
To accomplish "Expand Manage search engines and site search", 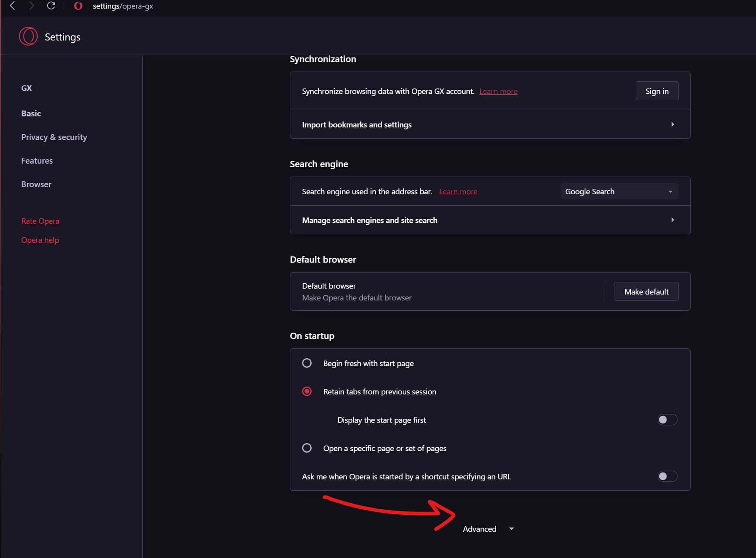I will tap(490, 220).
